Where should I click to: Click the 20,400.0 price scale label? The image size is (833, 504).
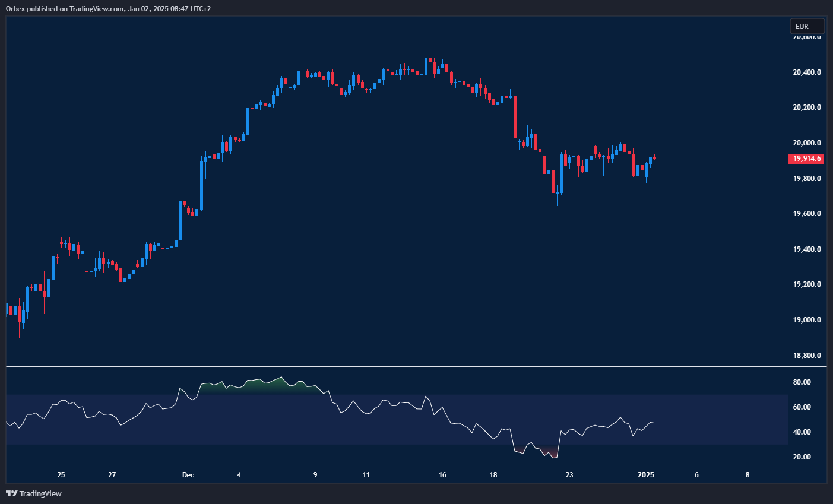click(x=807, y=72)
